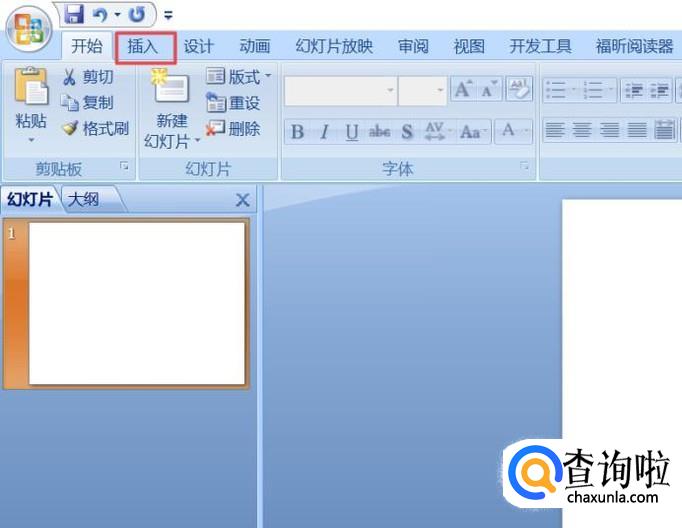Justify the text
682x528 pixels.
click(x=637, y=130)
